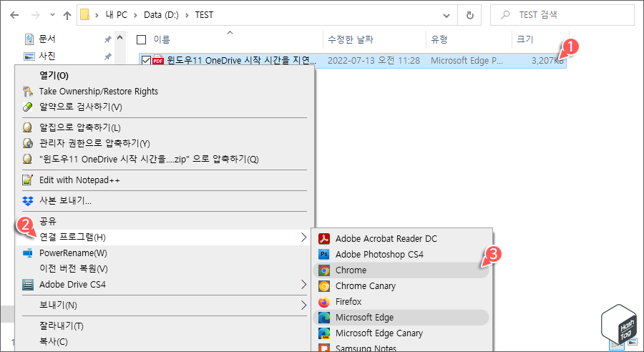Choose '열기(O)' from context menu
The height and width of the screenshot is (352, 644).
165,76
